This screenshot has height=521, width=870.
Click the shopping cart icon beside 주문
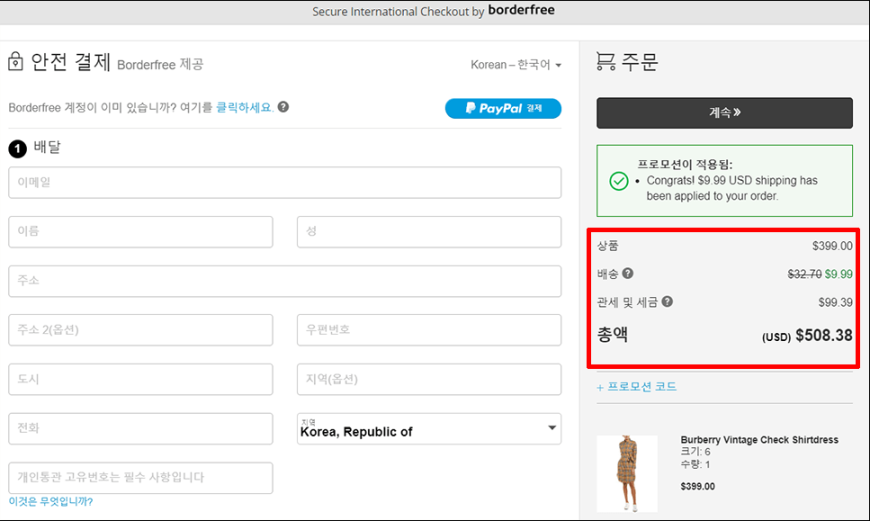(606, 61)
